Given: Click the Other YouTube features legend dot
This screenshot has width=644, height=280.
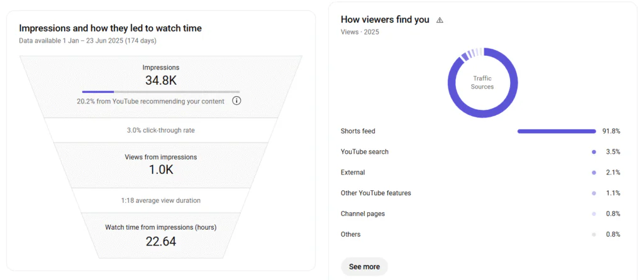Looking at the screenshot, I should tap(594, 193).
